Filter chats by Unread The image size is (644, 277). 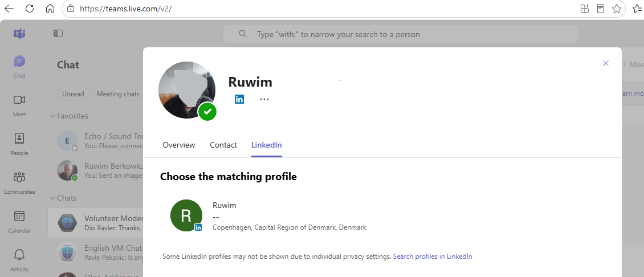[73, 94]
